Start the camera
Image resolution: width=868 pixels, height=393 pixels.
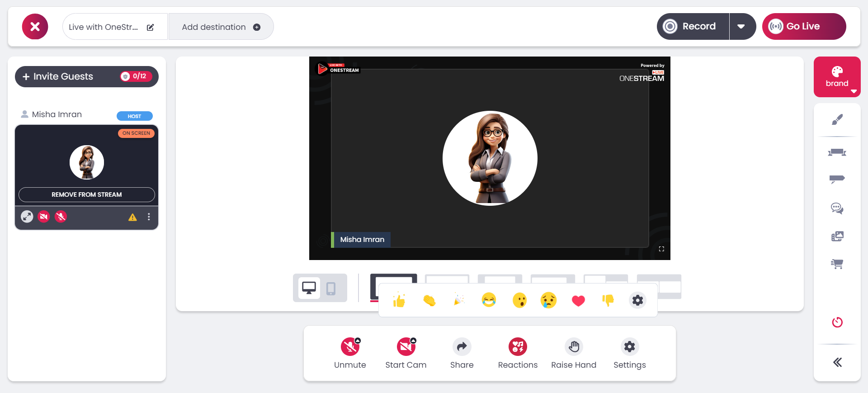(406, 347)
